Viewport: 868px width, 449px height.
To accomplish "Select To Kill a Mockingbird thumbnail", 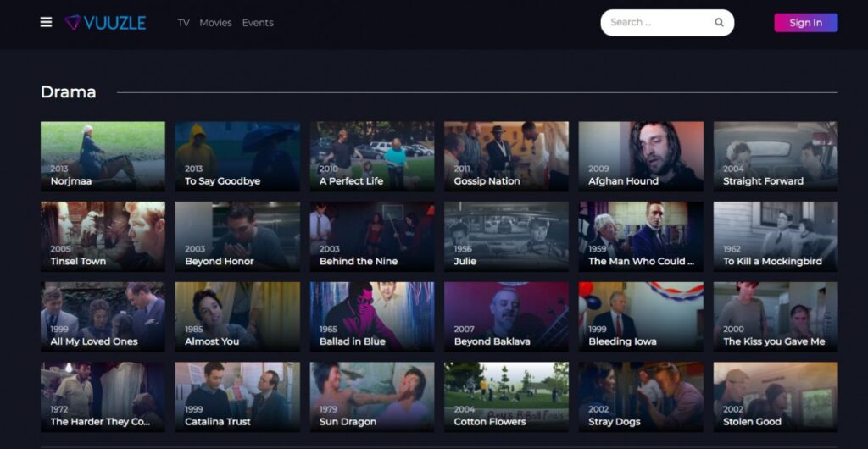I will 775,236.
